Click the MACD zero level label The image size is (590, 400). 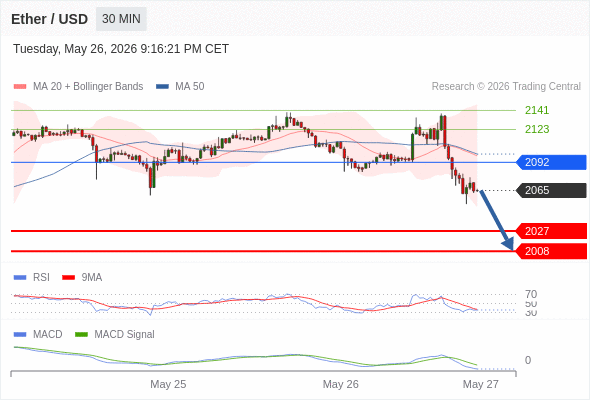528,360
